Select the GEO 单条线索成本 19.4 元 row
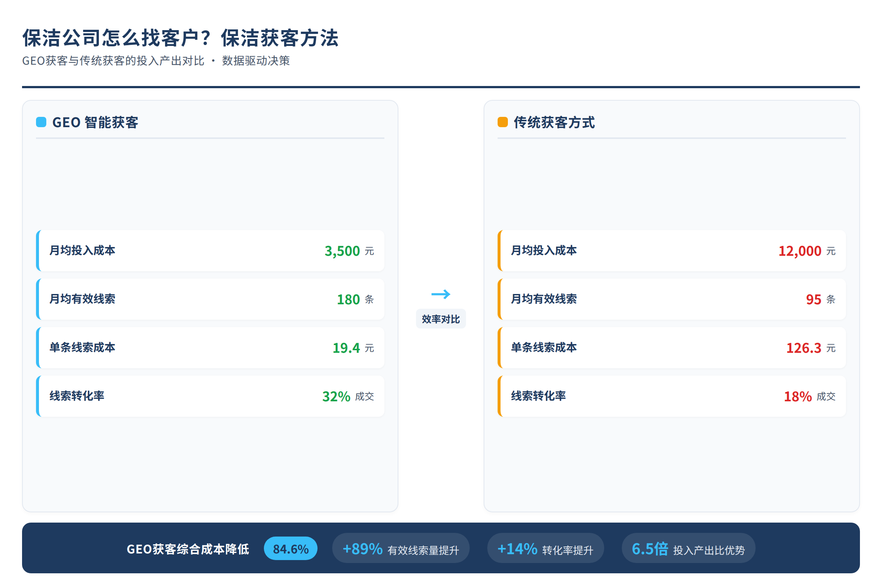The image size is (882, 588). pos(210,348)
